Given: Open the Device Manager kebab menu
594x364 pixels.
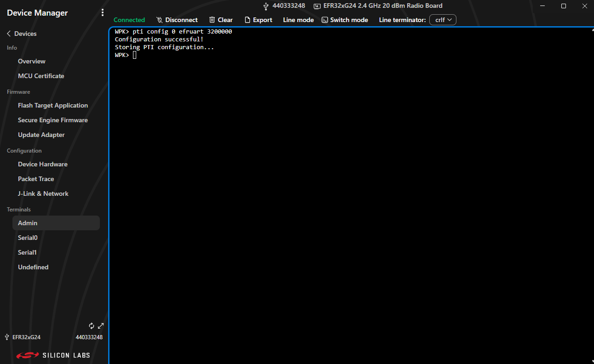Looking at the screenshot, I should tap(103, 13).
